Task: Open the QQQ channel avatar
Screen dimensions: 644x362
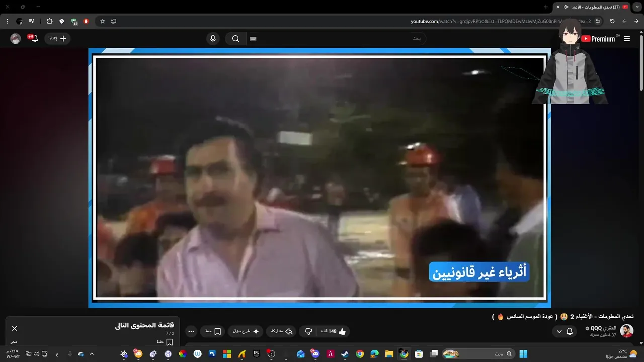Action: tap(626, 331)
